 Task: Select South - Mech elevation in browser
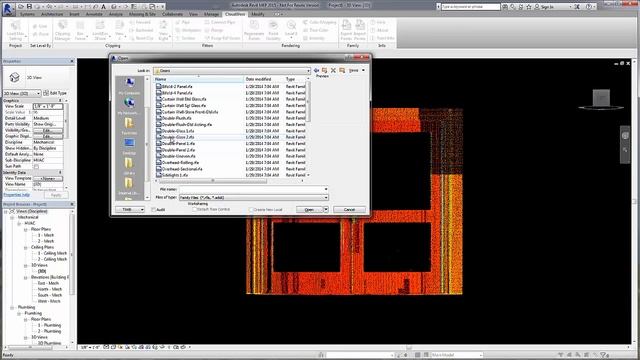click(x=50, y=295)
